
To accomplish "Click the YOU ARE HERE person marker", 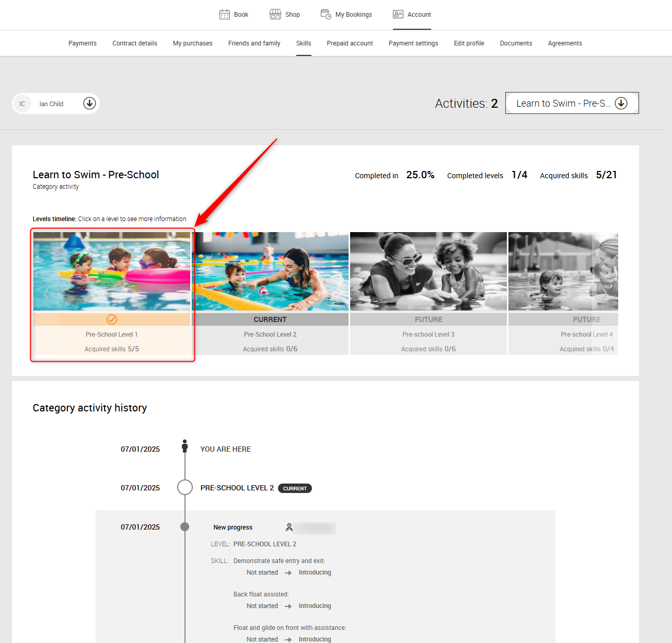I will point(184,446).
